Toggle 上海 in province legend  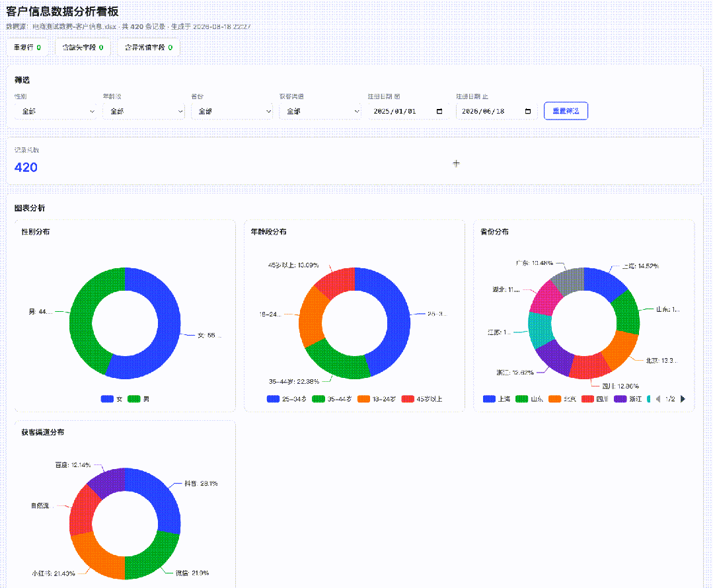point(496,399)
